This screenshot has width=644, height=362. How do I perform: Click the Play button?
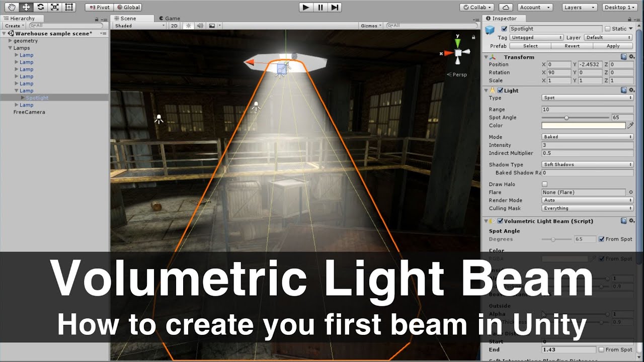pyautogui.click(x=306, y=7)
